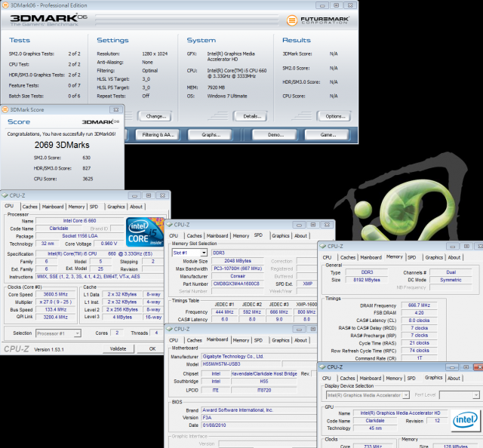483x448 pixels.
Task: Switch to Caches tab in CPU window
Action: pos(30,207)
